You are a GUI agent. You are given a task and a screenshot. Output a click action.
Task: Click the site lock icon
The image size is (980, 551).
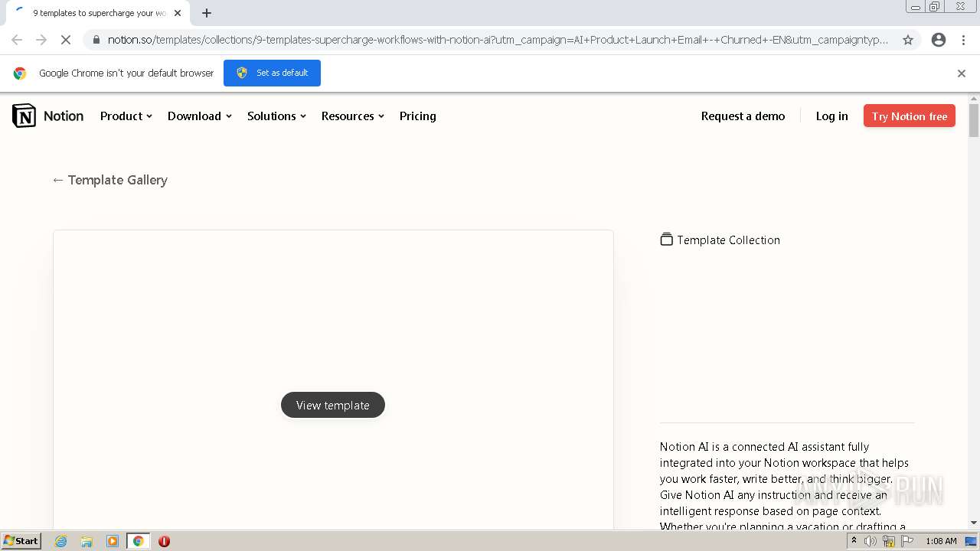[x=96, y=40]
